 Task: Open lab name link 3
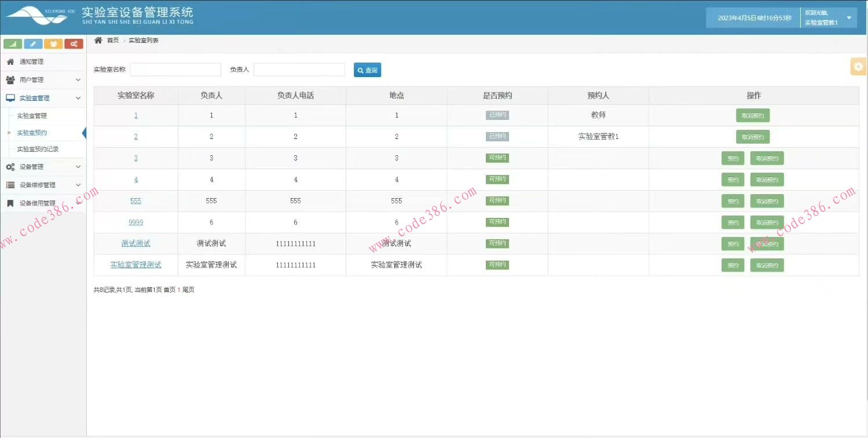136,158
